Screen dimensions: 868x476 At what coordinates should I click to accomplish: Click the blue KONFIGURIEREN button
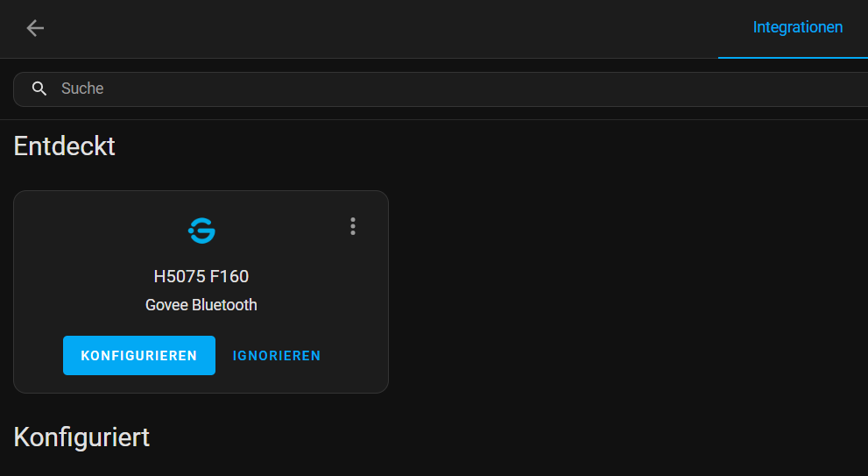(139, 355)
